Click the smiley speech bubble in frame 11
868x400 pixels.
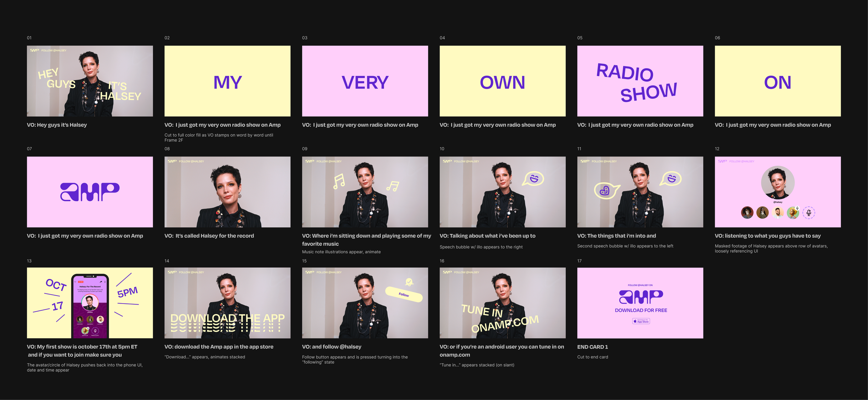670,179
